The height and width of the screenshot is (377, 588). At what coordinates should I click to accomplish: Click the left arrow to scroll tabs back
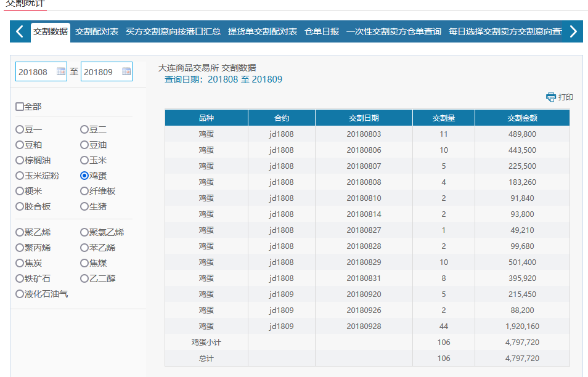(19, 31)
